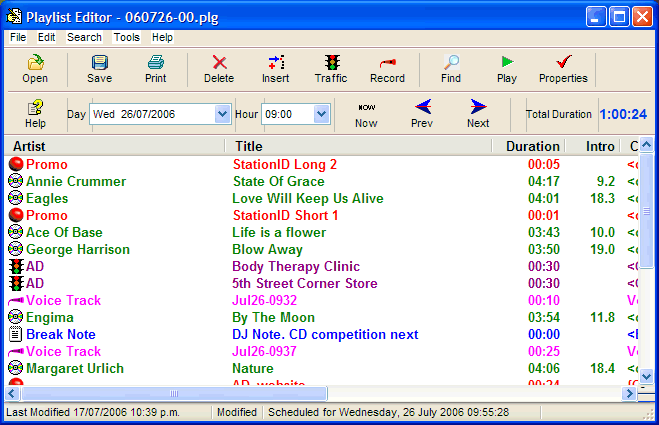Image resolution: width=659 pixels, height=425 pixels.
Task: Jump to the Next hour arrow
Action: tap(478, 107)
